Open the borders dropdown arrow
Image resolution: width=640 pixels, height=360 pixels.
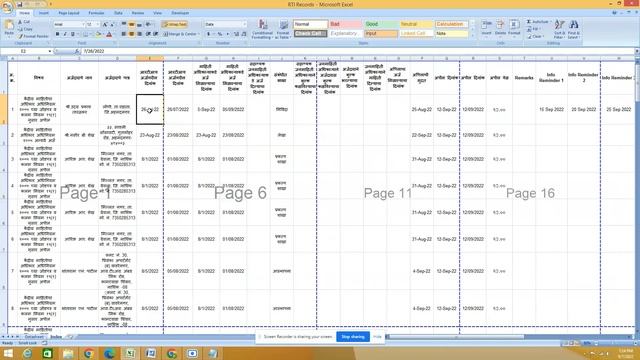point(91,34)
